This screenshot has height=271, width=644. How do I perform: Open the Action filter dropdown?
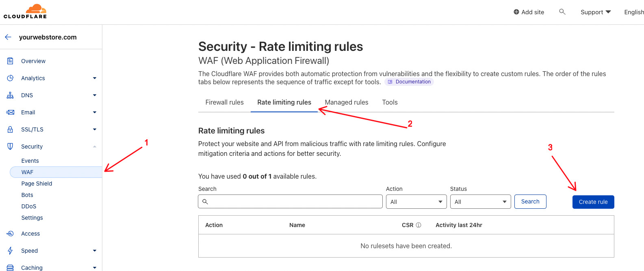coord(416,201)
